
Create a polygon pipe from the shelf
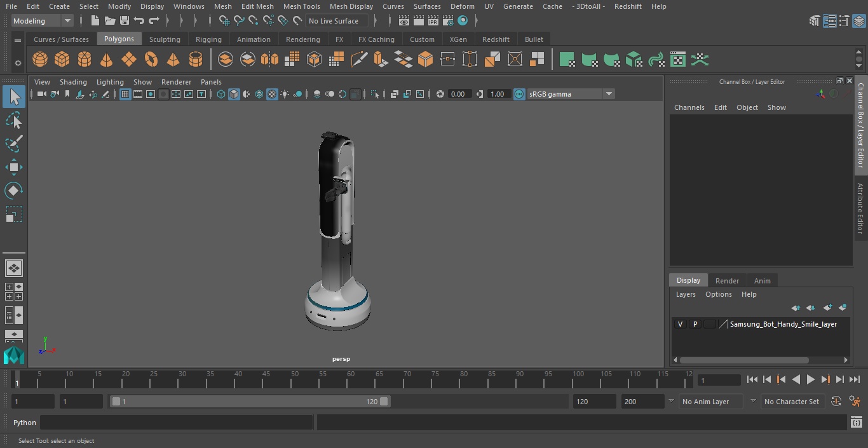point(196,60)
